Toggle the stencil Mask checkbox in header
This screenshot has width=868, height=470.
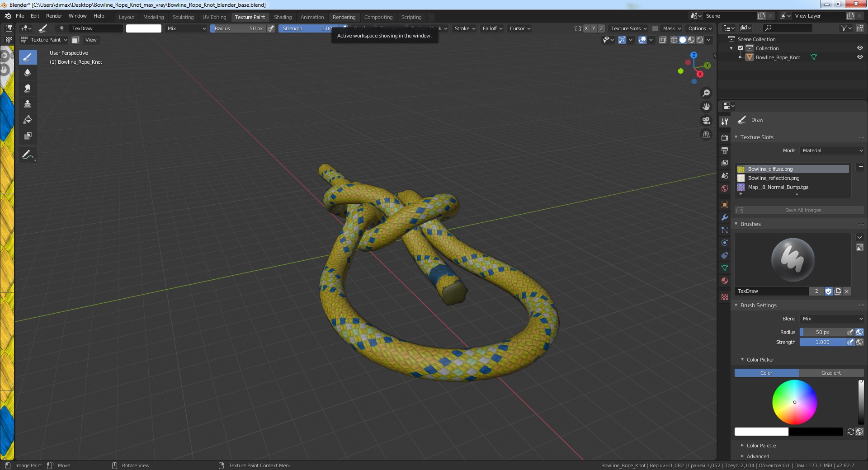tap(655, 28)
